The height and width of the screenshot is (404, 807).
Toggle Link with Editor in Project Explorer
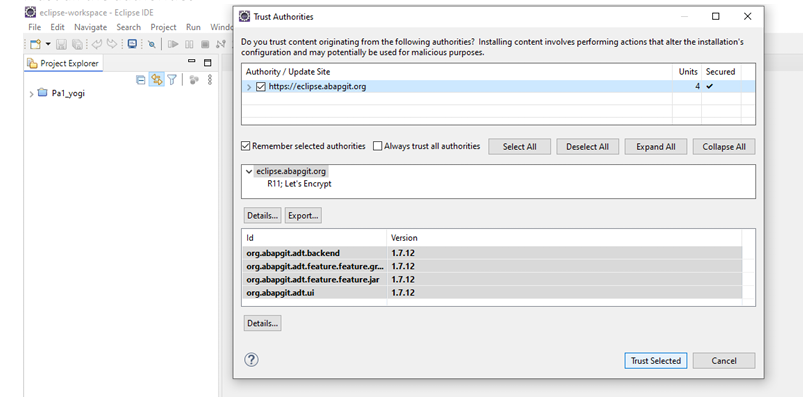pyautogui.click(x=156, y=80)
